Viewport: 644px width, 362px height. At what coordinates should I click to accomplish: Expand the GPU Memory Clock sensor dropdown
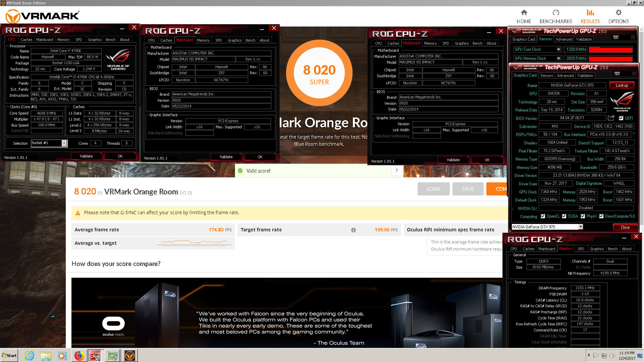(x=558, y=58)
